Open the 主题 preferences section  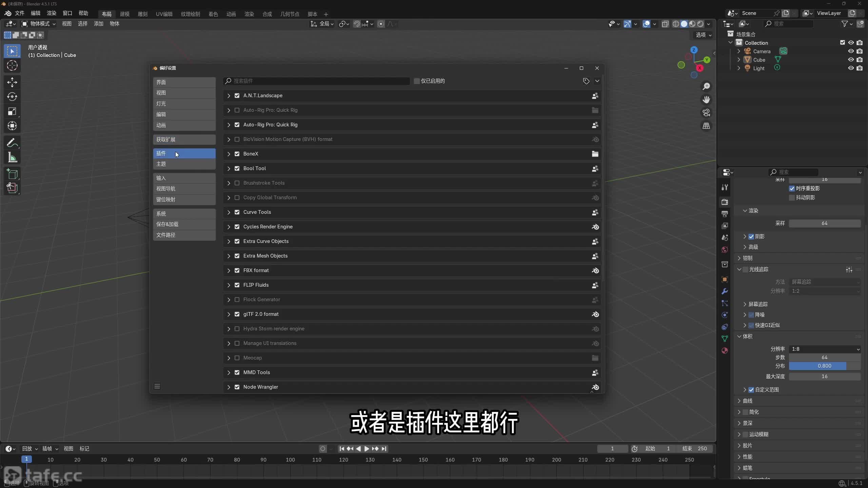coord(184,164)
